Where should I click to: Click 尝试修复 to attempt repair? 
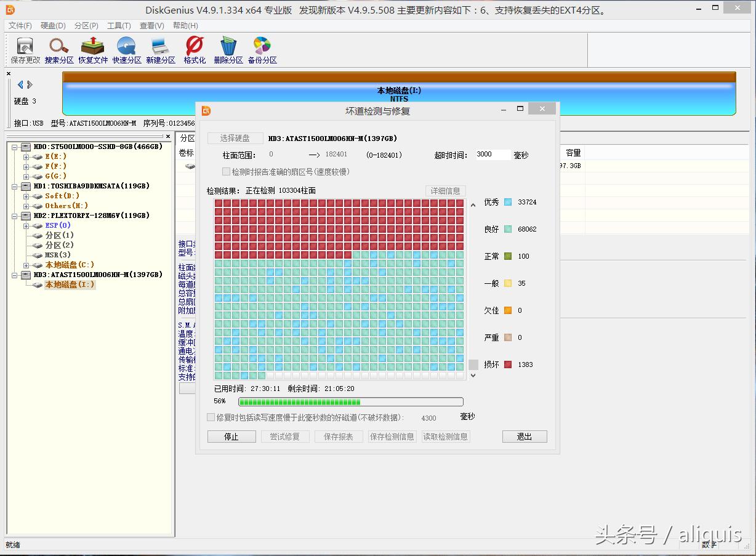tap(285, 436)
